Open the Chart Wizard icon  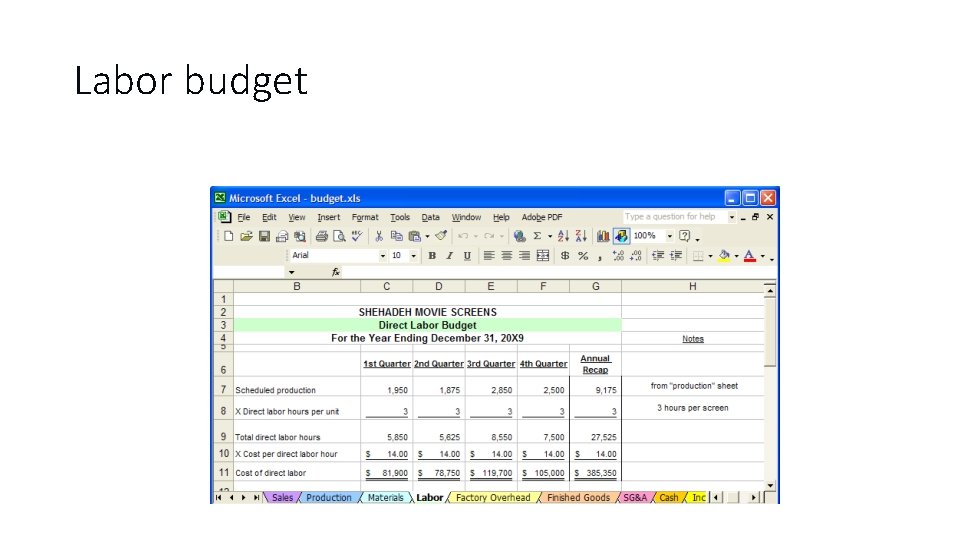pyautogui.click(x=603, y=236)
